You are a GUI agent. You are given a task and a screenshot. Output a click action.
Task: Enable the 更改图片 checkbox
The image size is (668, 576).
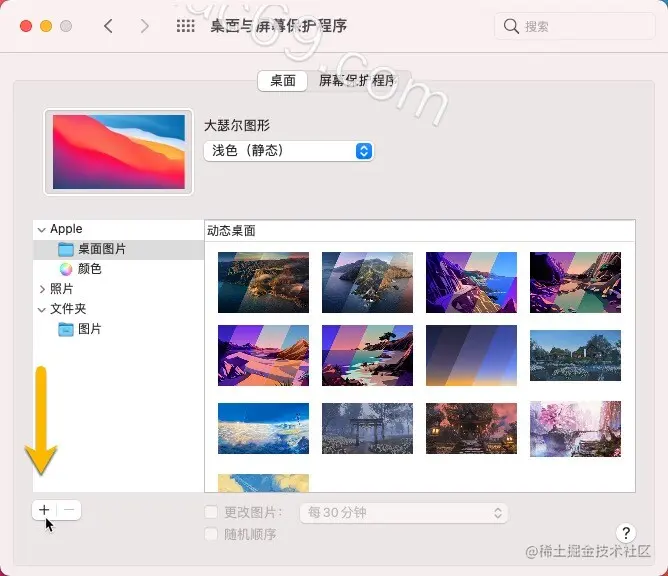211,512
